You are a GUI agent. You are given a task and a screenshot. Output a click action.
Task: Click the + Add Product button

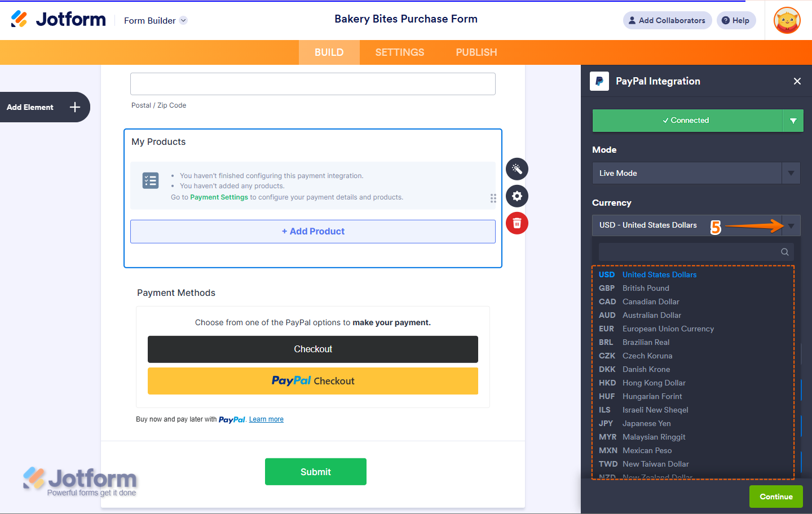[313, 232]
